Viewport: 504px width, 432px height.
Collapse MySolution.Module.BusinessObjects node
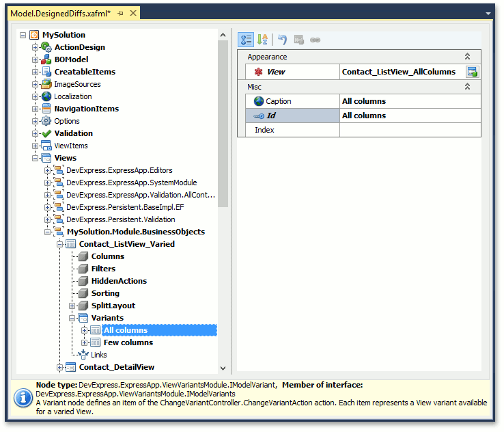click(x=47, y=232)
